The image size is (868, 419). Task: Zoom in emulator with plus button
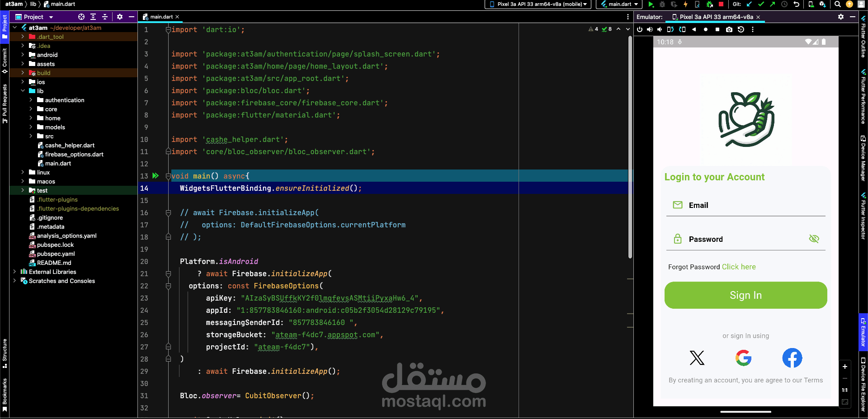[x=845, y=367]
